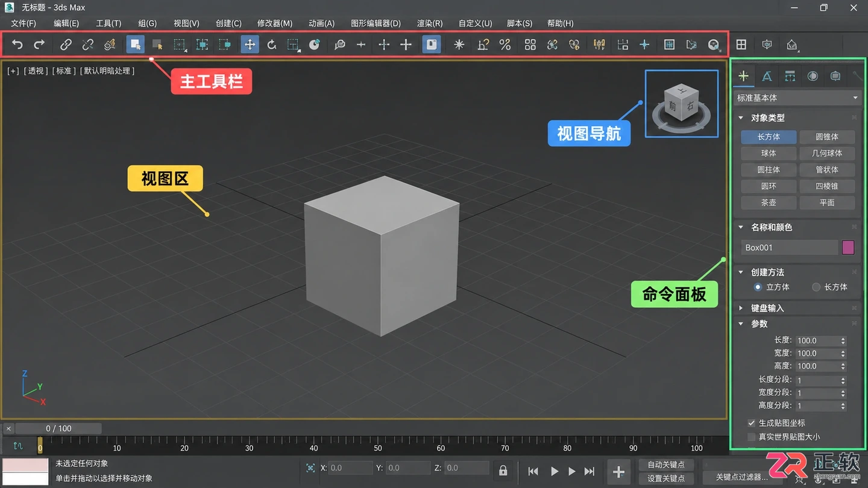Screen dimensions: 868x488
Task: Click the X coordinate field
Action: pos(351,468)
